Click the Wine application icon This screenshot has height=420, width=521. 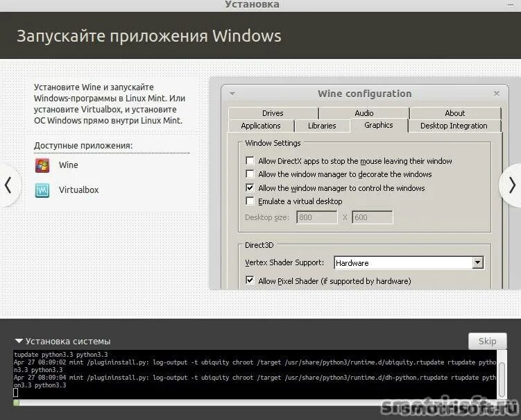pos(42,165)
